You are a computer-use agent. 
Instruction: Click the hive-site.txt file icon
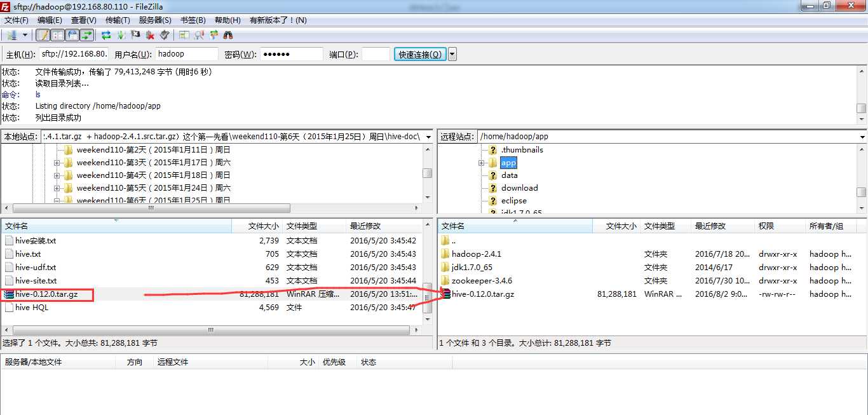[x=9, y=280]
